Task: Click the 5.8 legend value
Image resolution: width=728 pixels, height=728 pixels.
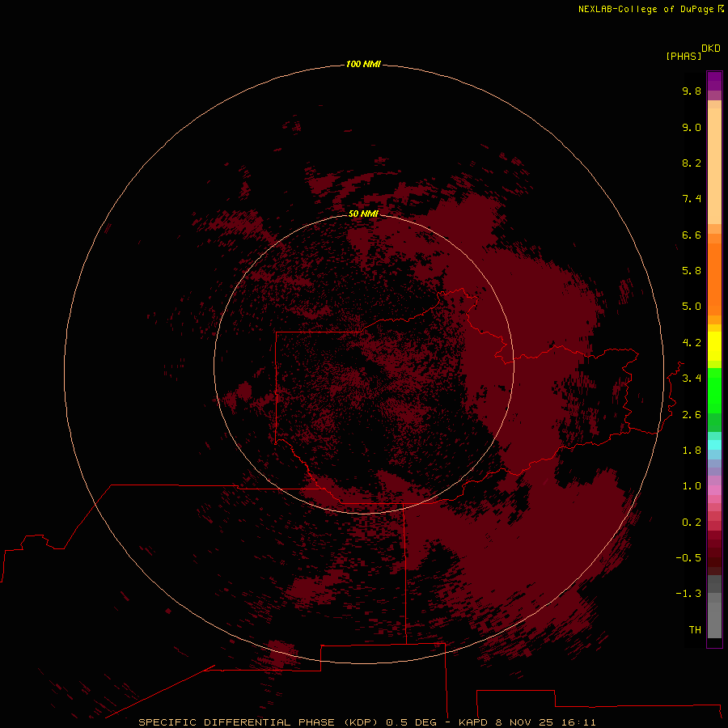Action: [692, 271]
